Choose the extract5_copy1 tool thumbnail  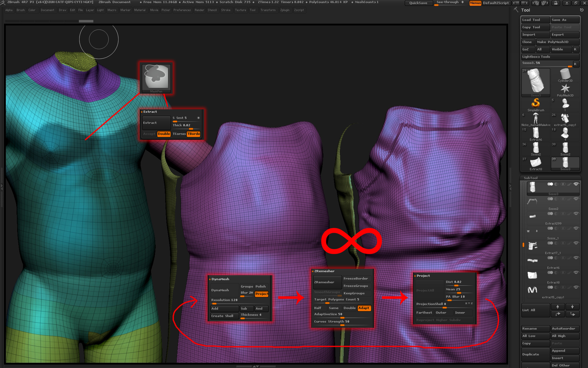pos(565,119)
